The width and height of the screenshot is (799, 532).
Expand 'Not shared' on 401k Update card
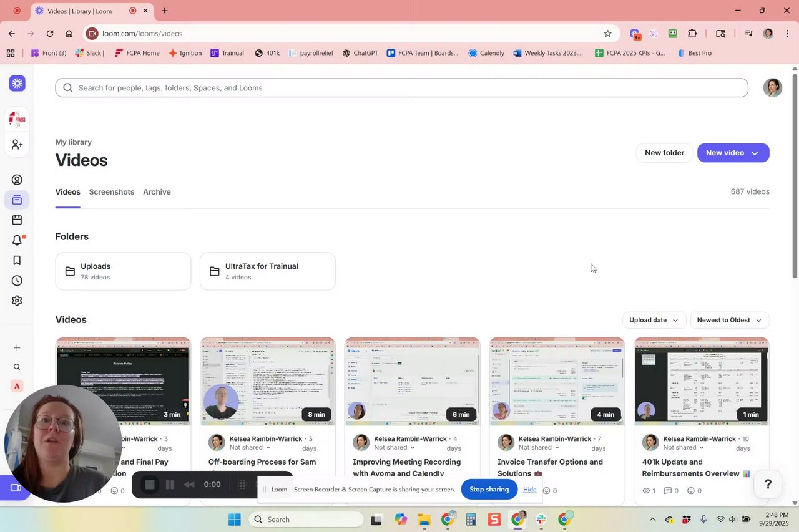click(x=684, y=448)
